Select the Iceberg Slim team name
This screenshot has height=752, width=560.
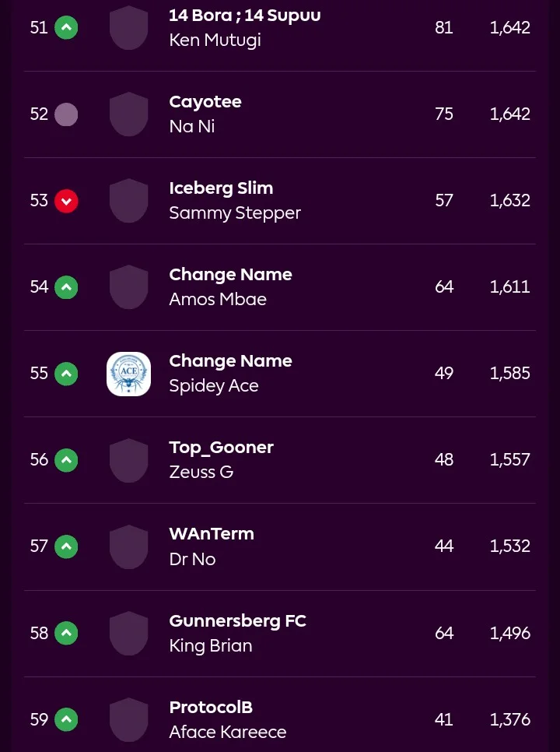[221, 188]
